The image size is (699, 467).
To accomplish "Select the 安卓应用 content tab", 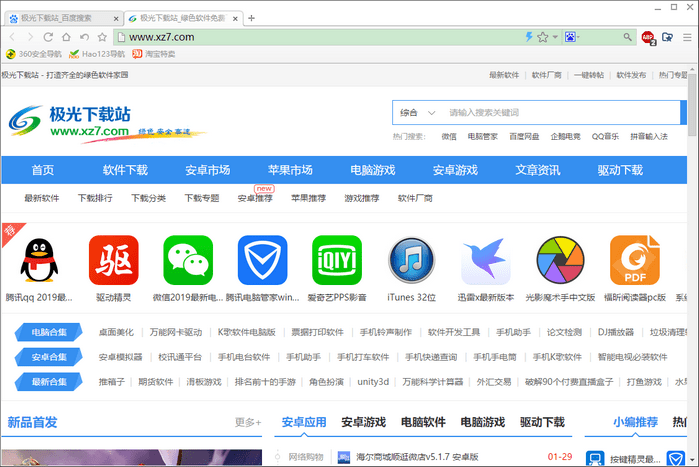I will point(304,422).
